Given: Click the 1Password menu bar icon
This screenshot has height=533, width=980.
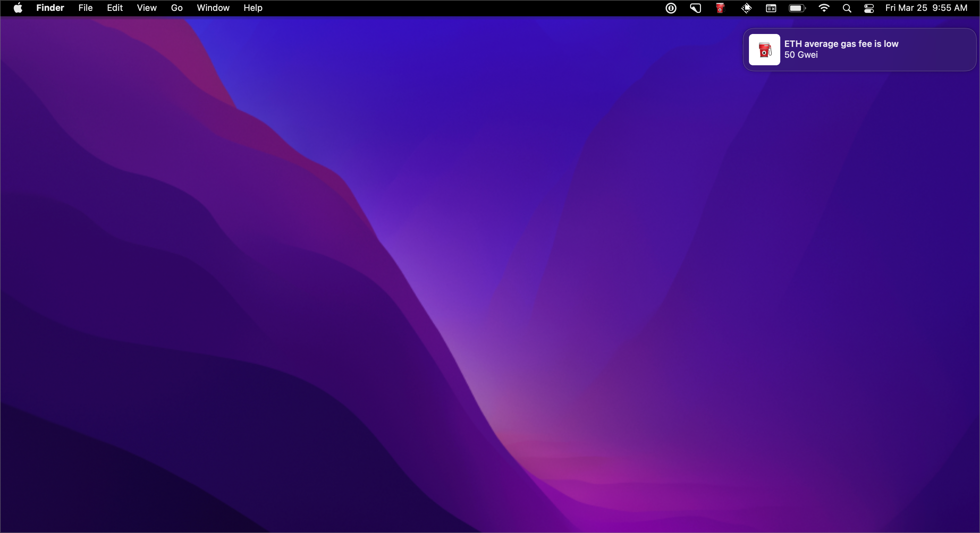Looking at the screenshot, I should point(671,8).
